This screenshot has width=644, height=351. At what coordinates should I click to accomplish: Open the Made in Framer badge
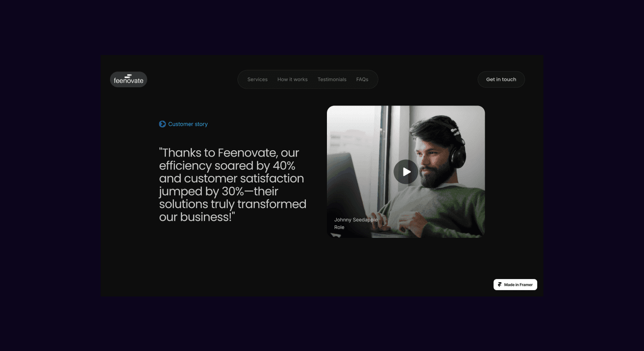pos(515,285)
